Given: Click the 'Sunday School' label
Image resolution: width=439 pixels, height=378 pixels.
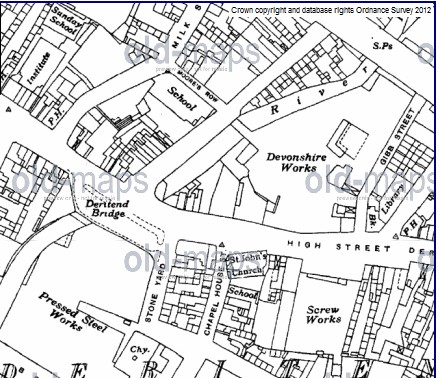Looking at the screenshot, I should (66, 21).
